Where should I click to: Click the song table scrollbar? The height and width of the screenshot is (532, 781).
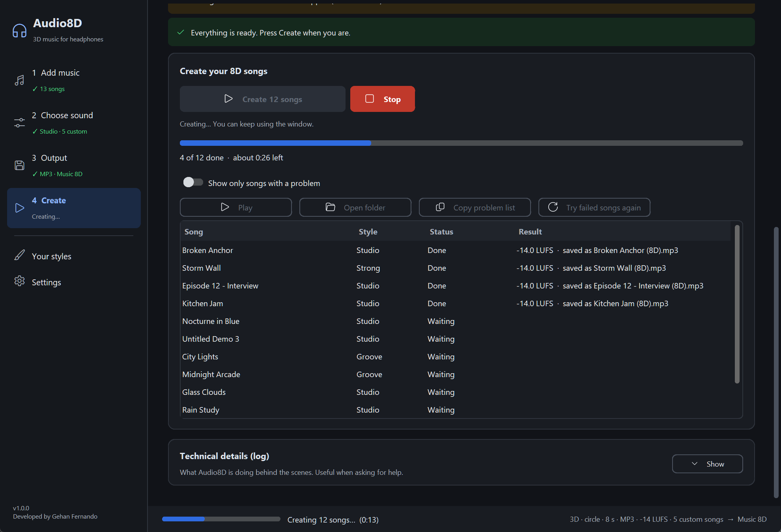(737, 303)
